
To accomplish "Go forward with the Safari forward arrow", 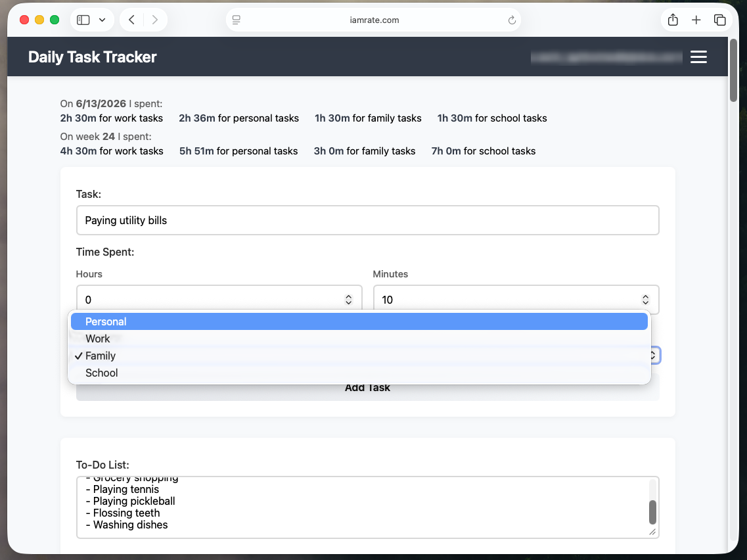I will [155, 20].
